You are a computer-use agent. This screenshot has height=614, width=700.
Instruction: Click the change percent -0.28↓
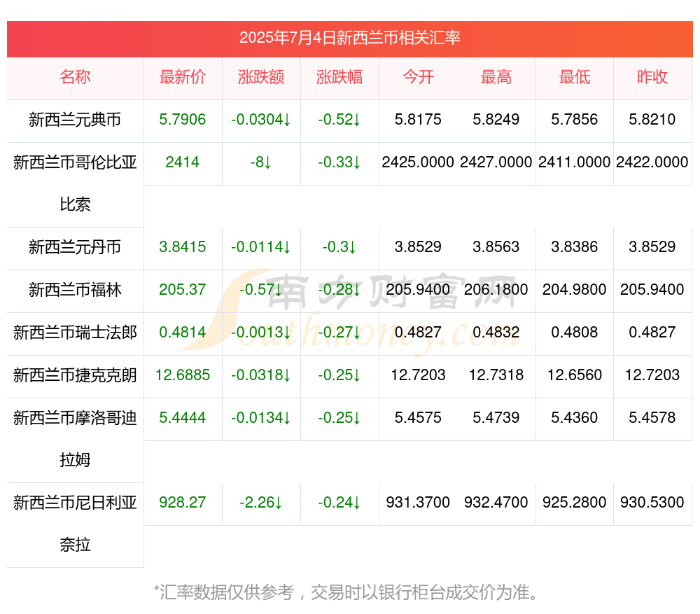[x=339, y=289]
